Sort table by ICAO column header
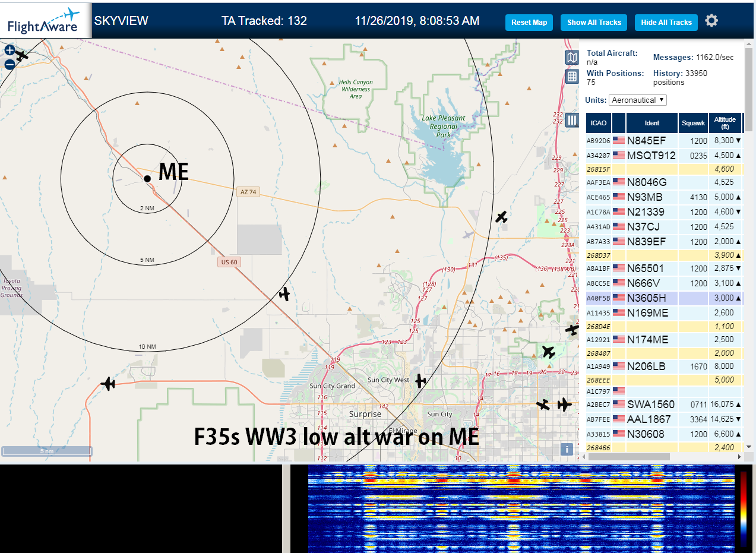 pyautogui.click(x=599, y=123)
